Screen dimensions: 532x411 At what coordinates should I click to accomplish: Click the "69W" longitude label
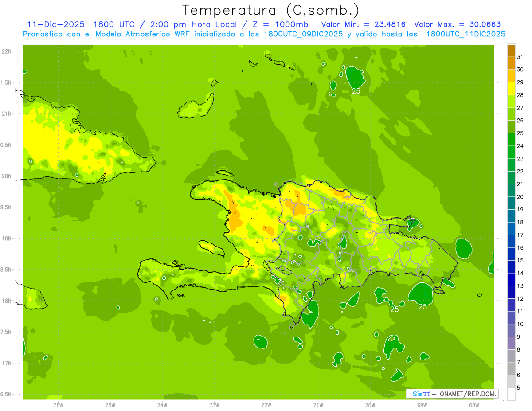422,405
